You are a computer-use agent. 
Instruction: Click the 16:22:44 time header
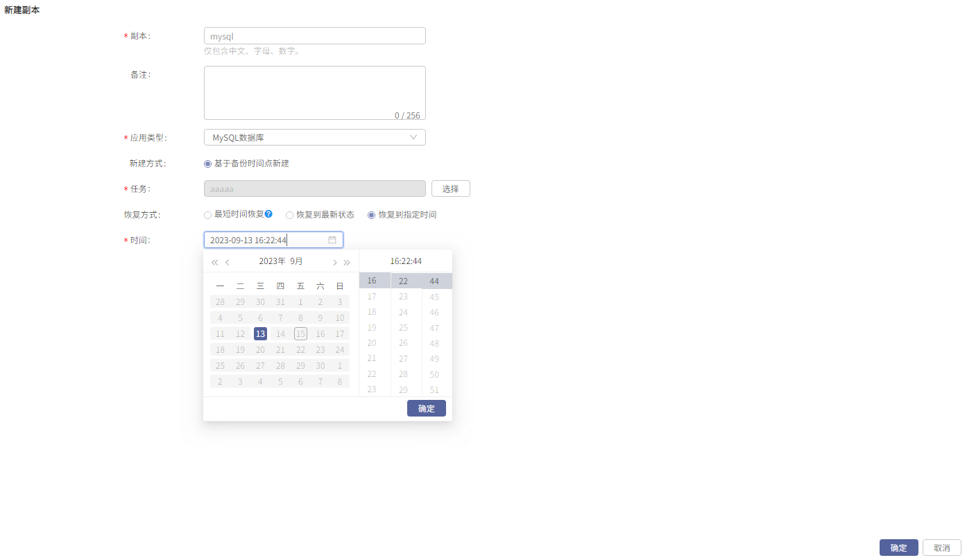406,261
